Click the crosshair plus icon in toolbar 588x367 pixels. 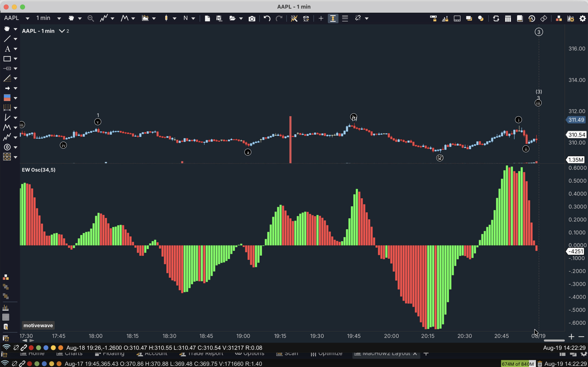click(x=321, y=18)
